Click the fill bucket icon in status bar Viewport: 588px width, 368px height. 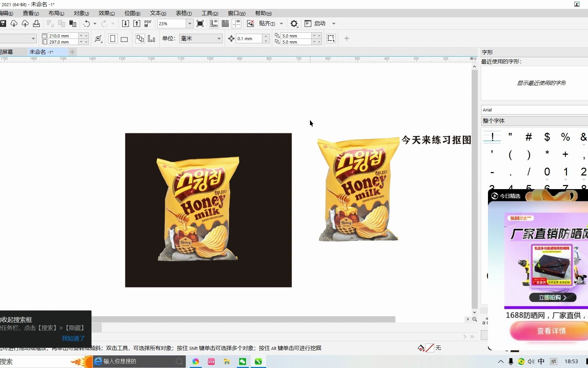pos(421,348)
